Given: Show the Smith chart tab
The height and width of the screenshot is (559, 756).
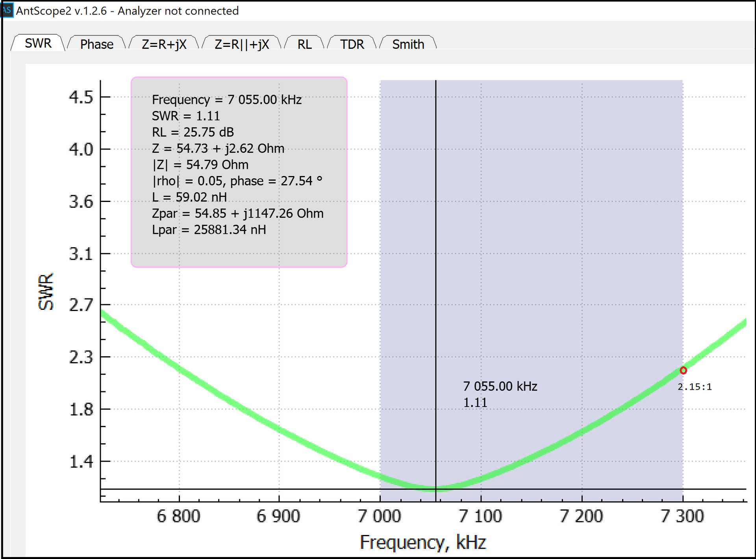Looking at the screenshot, I should 408,44.
